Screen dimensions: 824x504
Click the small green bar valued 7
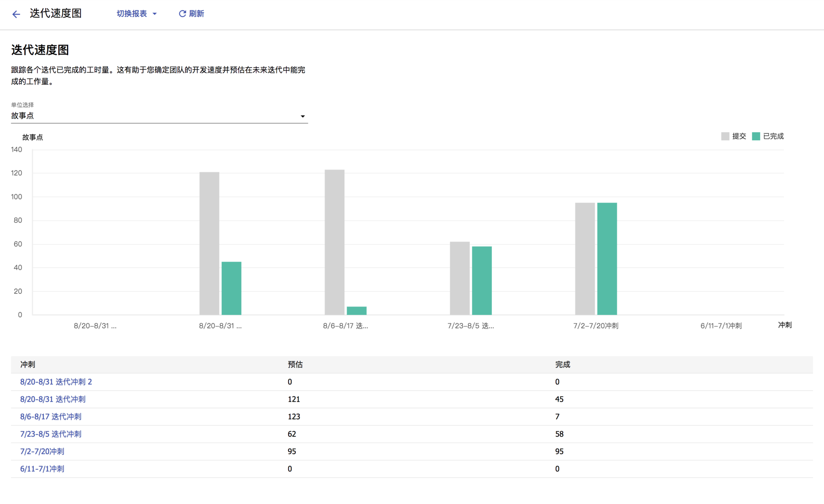(357, 311)
